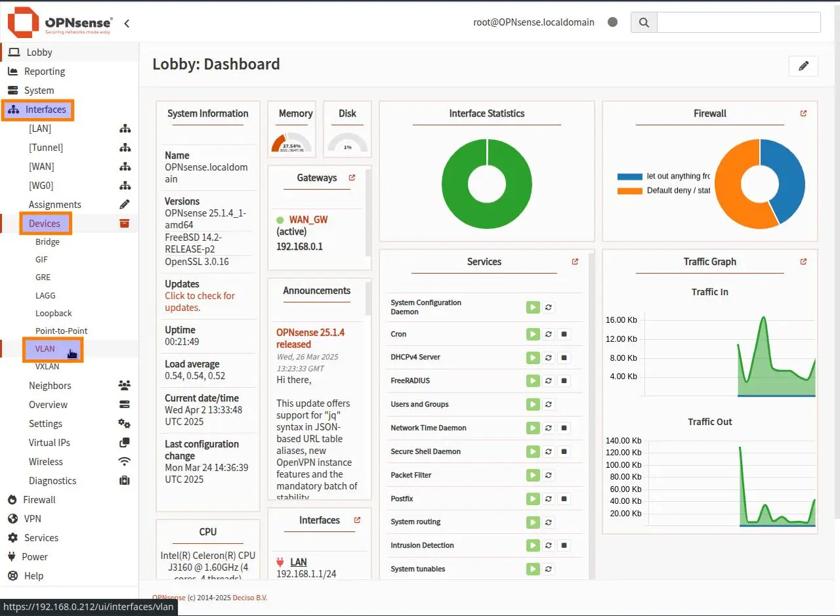Click the 'Click to check for updates' link
The image size is (840, 616).
point(199,302)
